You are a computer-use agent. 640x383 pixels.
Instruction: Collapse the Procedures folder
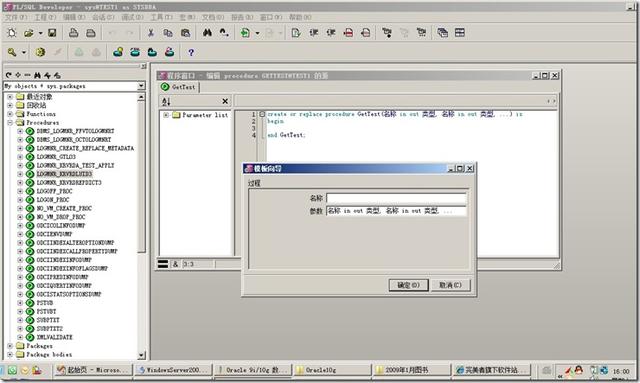(x=10, y=122)
